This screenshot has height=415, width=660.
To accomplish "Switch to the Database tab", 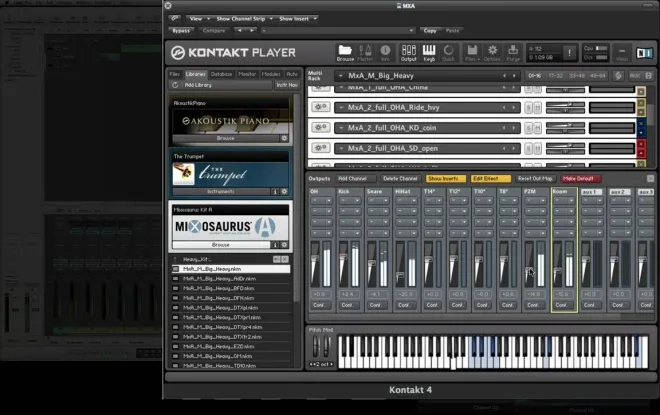I will [221, 74].
